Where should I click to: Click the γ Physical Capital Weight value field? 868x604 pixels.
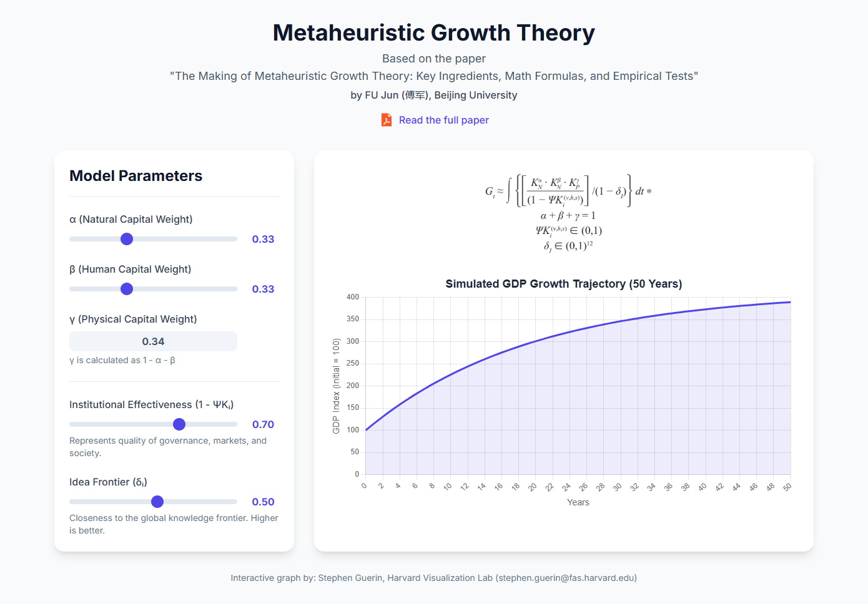(x=153, y=341)
